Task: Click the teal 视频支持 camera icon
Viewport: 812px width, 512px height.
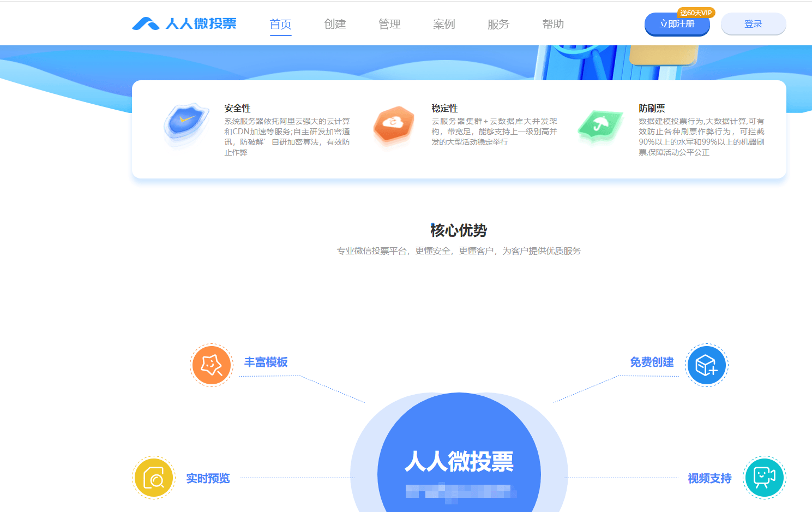Action: 765,478
